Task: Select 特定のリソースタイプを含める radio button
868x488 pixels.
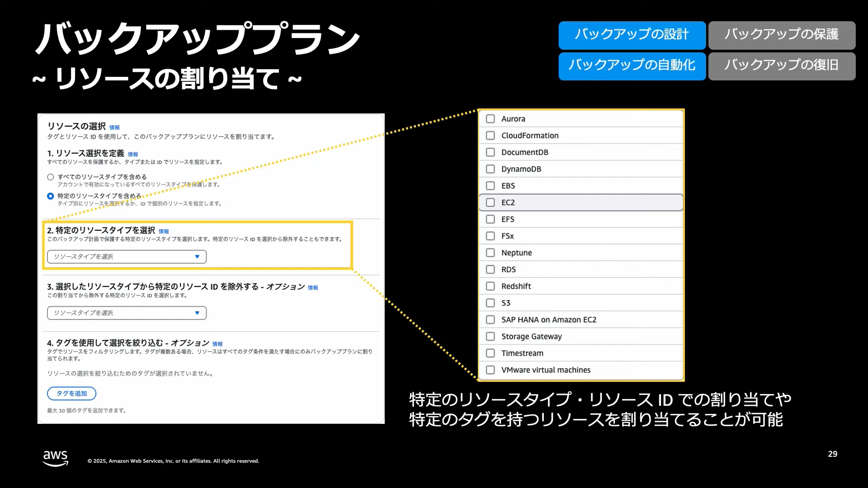Action: click(x=51, y=196)
